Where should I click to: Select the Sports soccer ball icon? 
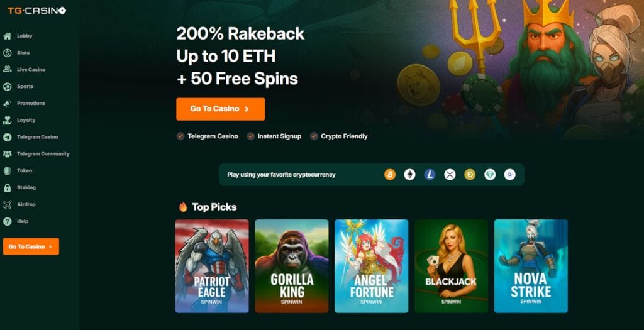click(8, 87)
